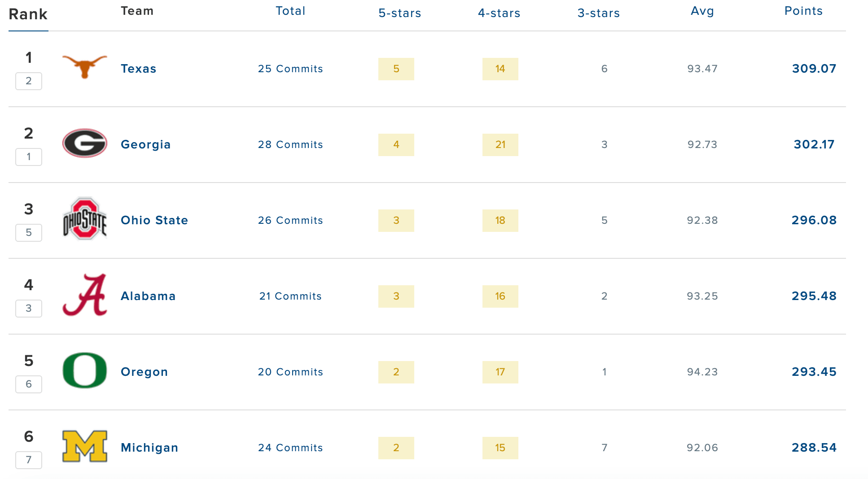Click the Texas Longhorns logo

tap(84, 67)
